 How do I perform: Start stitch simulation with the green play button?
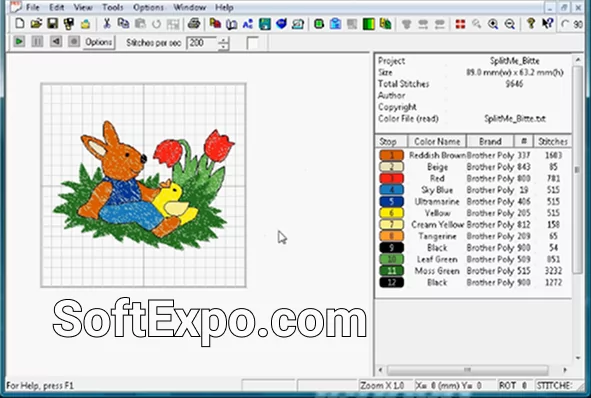pos(19,41)
